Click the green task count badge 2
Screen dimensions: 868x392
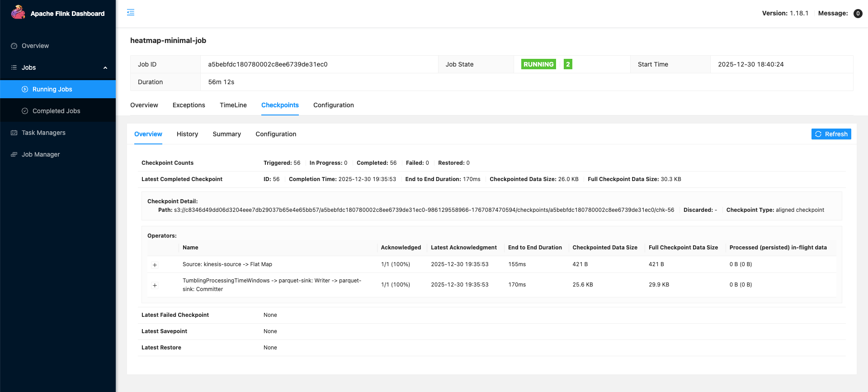[x=568, y=64]
